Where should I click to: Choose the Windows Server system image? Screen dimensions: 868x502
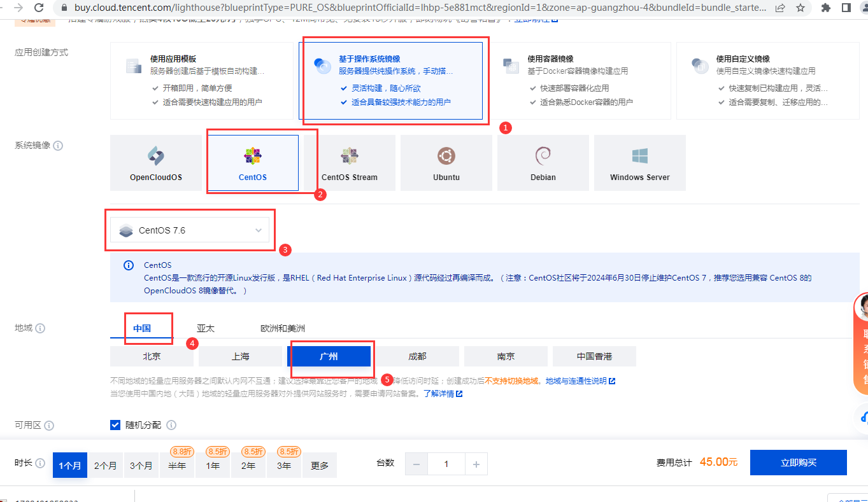[x=640, y=163]
